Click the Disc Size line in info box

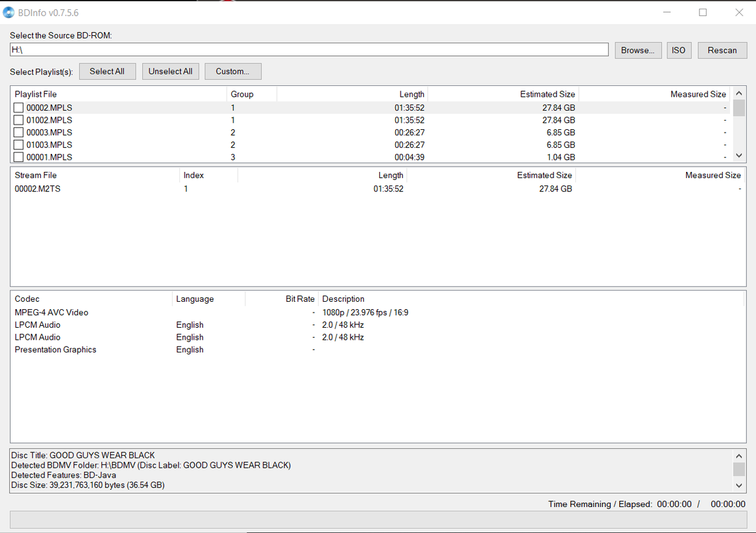[x=88, y=485]
